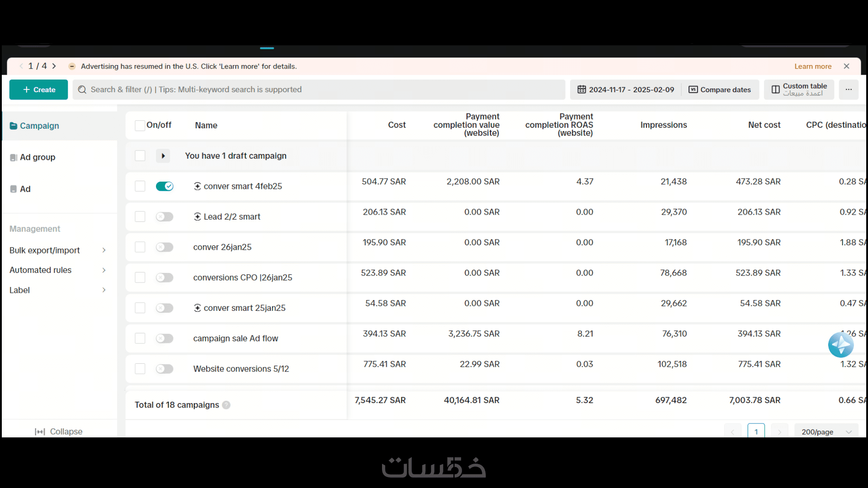Go to next announcement with right arrow
The image size is (868, 488).
coord(54,66)
